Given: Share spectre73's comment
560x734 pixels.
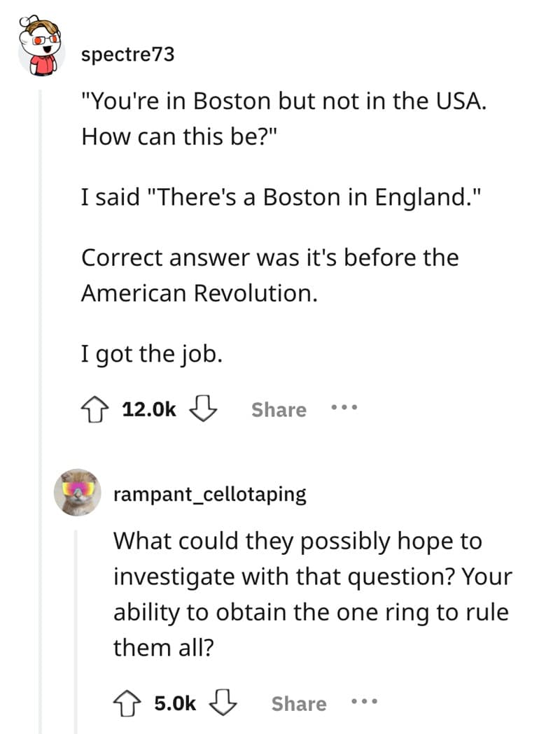Looking at the screenshot, I should pos(279,409).
